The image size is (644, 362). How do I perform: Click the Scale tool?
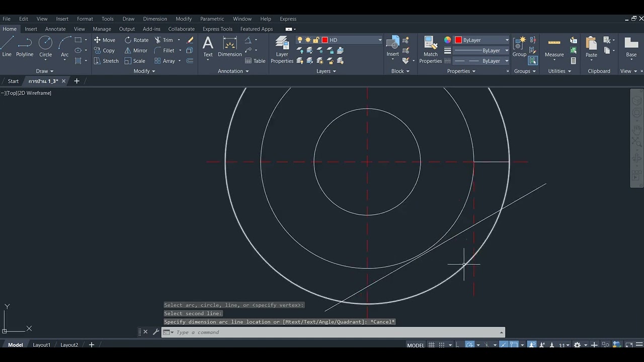pyautogui.click(x=135, y=61)
